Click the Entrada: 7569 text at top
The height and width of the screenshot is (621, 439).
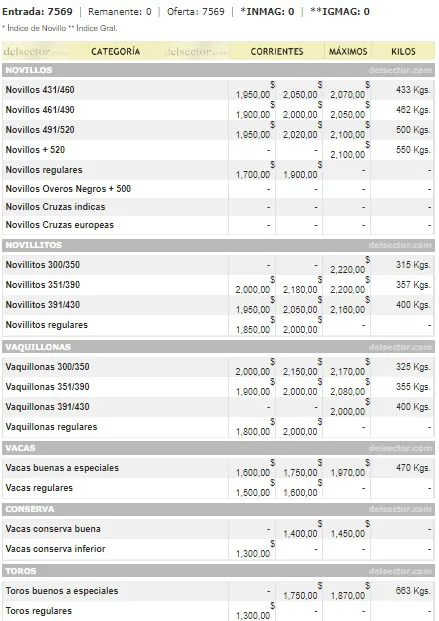[x=37, y=11]
